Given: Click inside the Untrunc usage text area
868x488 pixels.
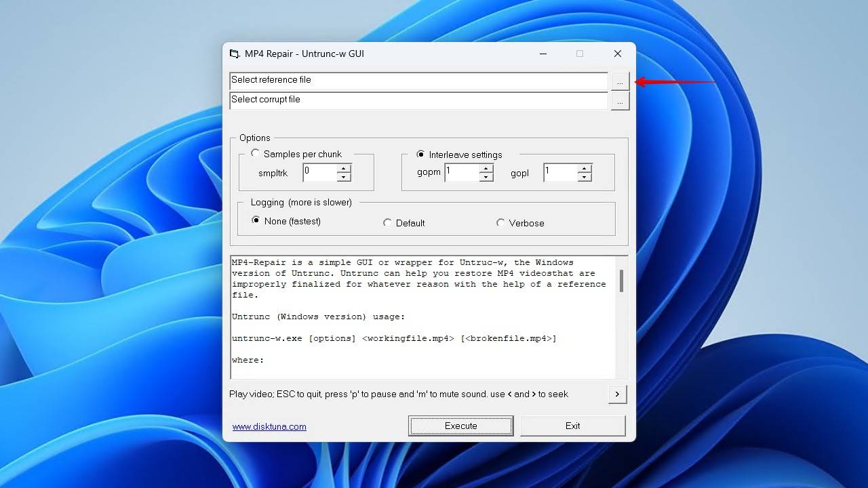Looking at the screenshot, I should tap(423, 317).
